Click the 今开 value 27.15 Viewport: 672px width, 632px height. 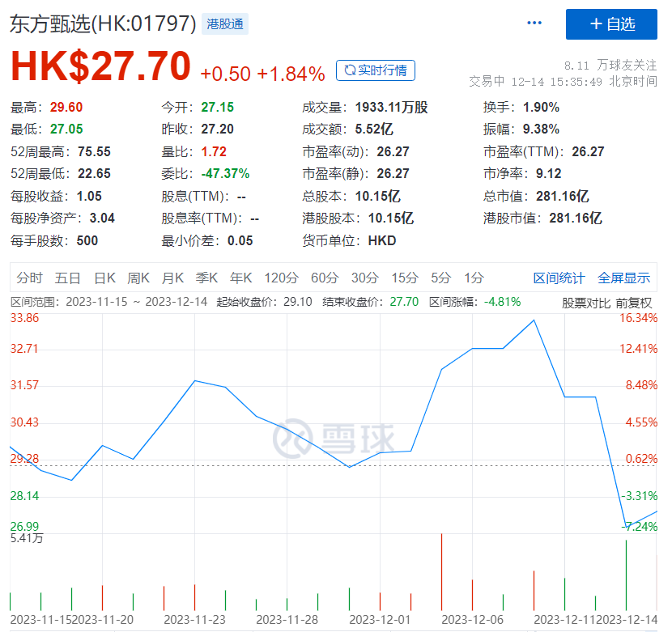[x=218, y=107]
